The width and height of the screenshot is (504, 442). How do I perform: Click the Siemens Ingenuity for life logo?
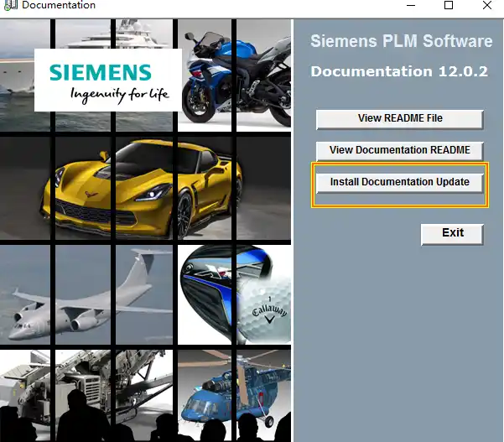[108, 80]
